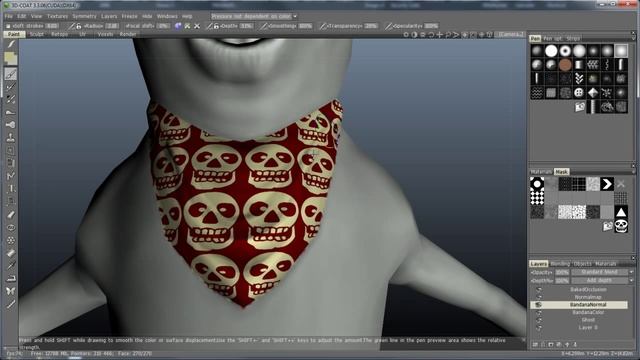The image size is (640, 360).
Task: Toggle visibility of BandanaColor layer
Action: [539, 312]
